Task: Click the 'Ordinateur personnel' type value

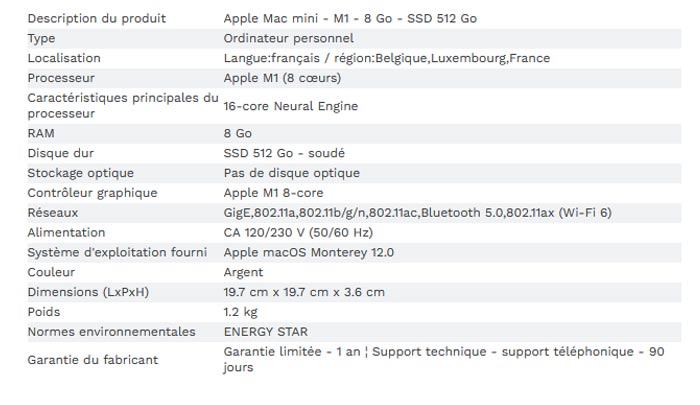Action: click(288, 38)
